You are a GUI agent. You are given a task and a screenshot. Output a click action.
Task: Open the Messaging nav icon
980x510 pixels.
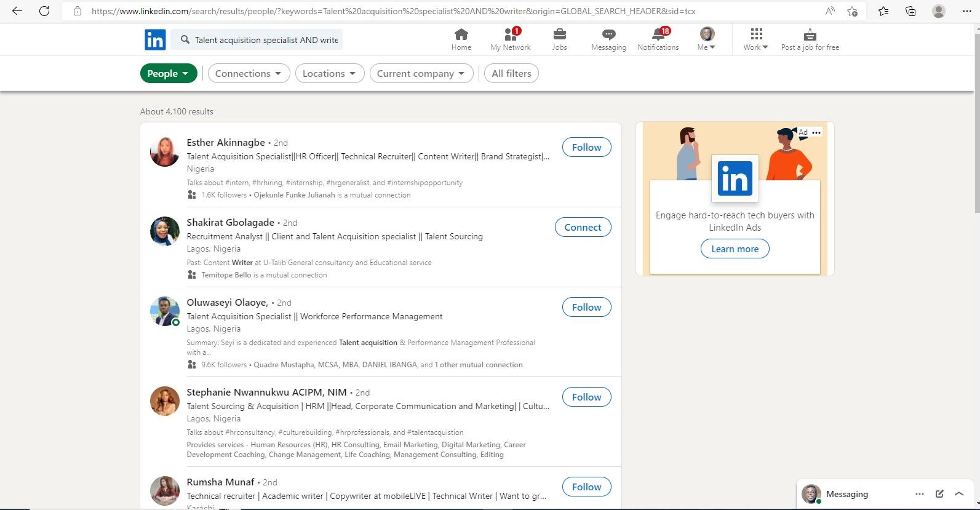click(x=608, y=39)
